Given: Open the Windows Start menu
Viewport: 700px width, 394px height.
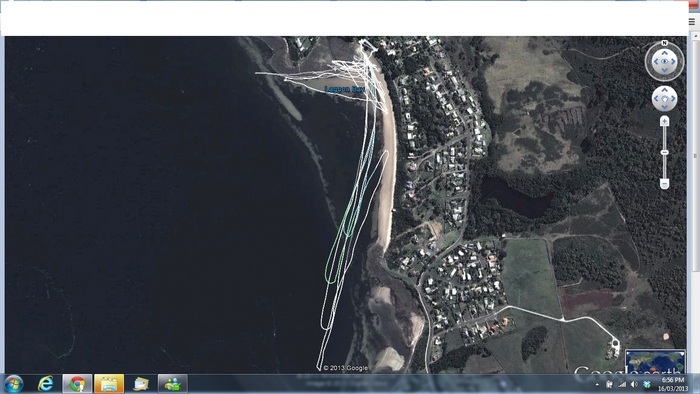Looking at the screenshot, I should coord(13,384).
